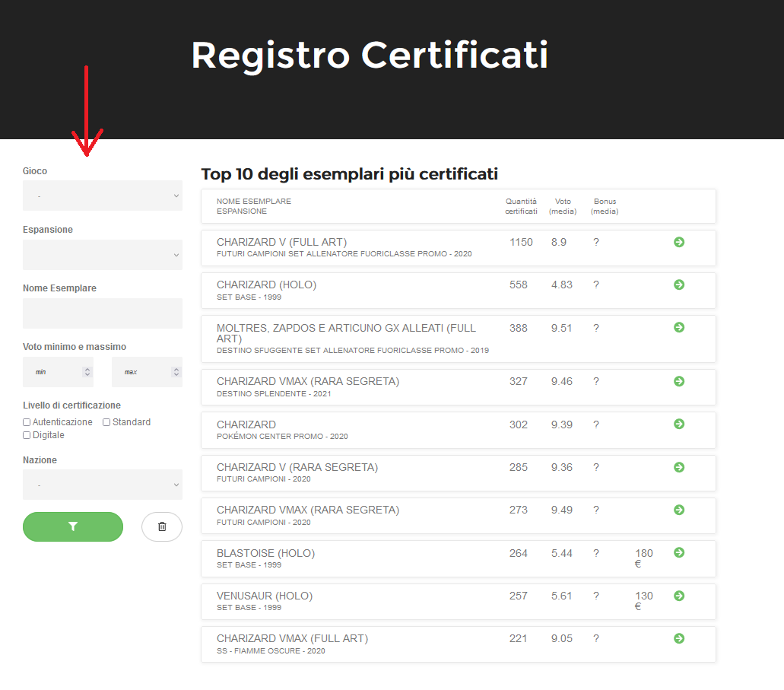784x690 pixels.
Task: Select the Registro Certificati page heading
Action: pyautogui.click(x=370, y=55)
